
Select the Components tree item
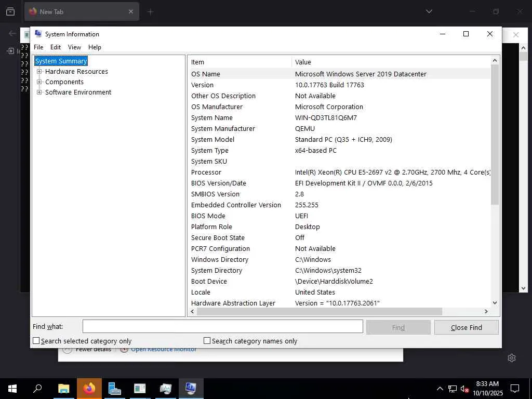coord(64,82)
